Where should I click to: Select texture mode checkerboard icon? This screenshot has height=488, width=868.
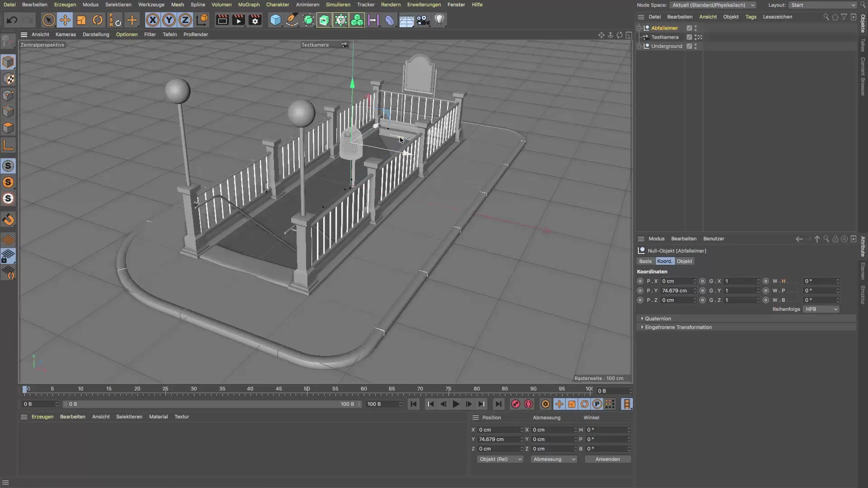pyautogui.click(x=8, y=79)
